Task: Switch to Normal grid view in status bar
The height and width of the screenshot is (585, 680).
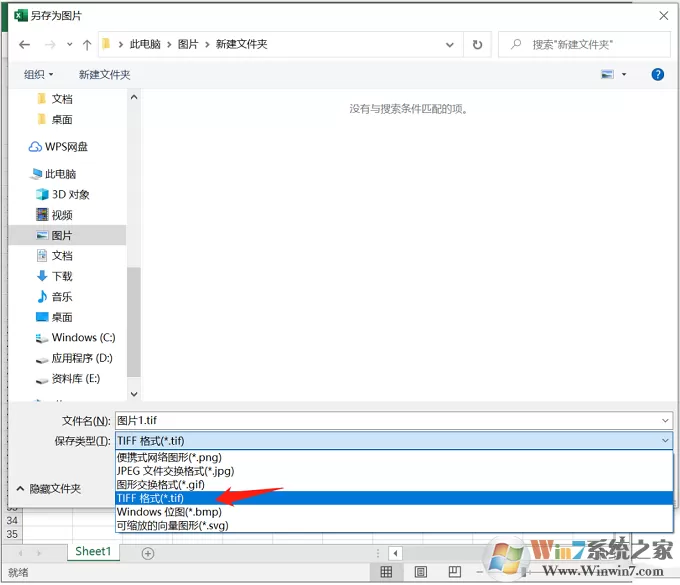Action: (386, 572)
